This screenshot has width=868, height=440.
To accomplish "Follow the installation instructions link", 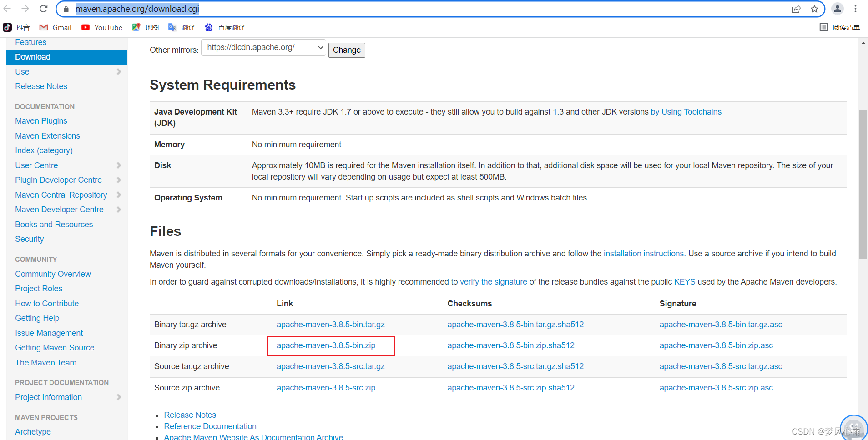I will coord(644,254).
